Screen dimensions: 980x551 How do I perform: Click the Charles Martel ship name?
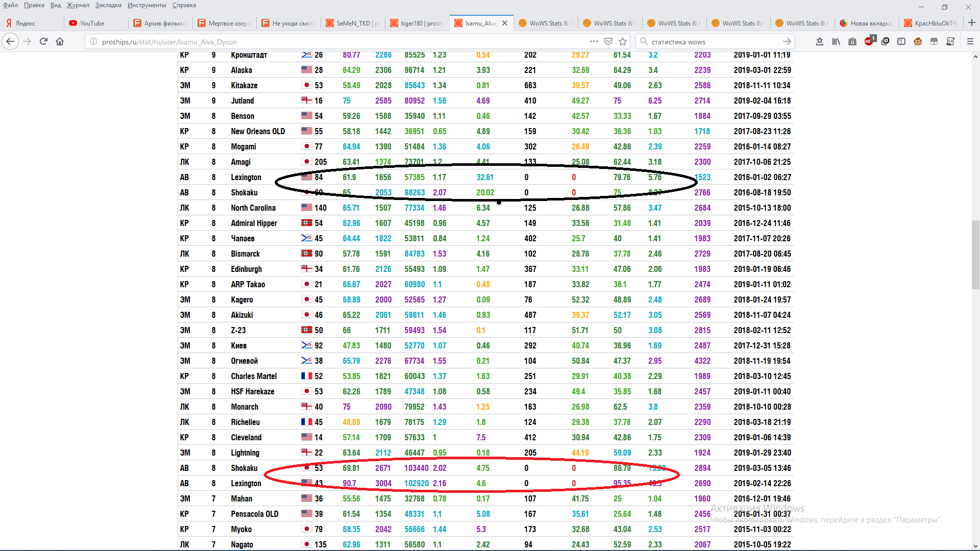(x=254, y=376)
